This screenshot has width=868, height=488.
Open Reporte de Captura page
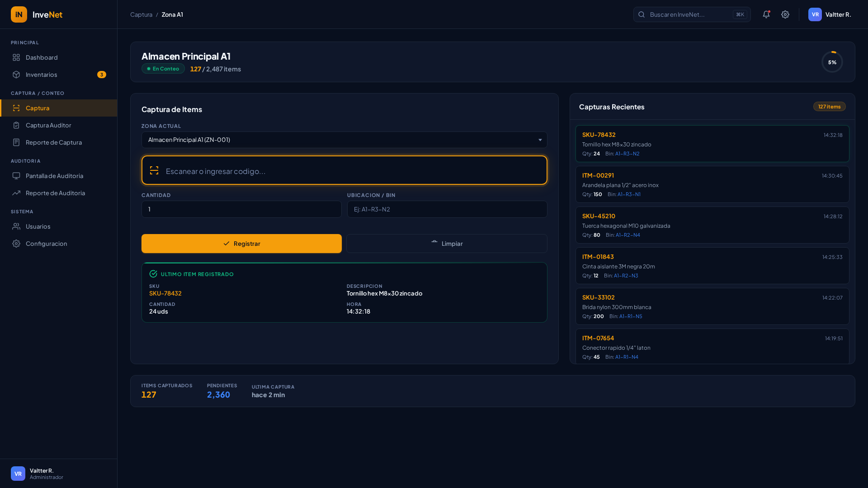click(x=53, y=142)
